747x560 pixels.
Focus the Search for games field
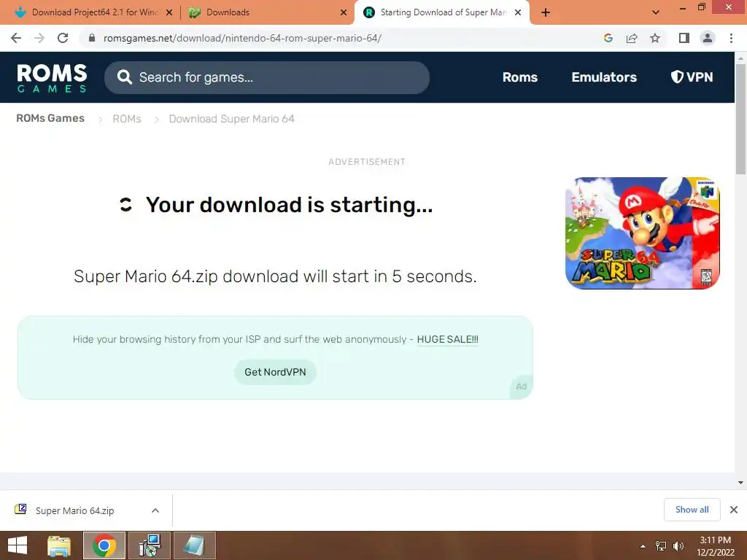tap(267, 77)
